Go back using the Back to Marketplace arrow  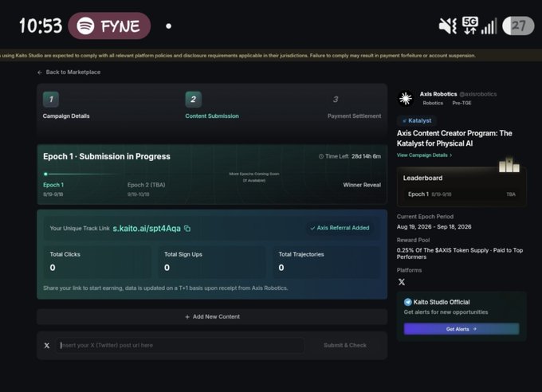point(40,73)
